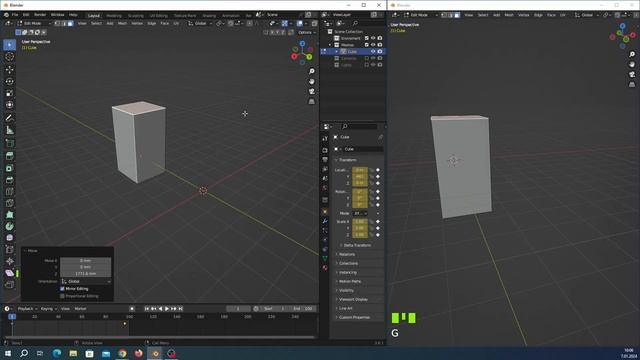The image size is (640, 360).
Task: Select the Poly Build tool
Action: [9, 215]
